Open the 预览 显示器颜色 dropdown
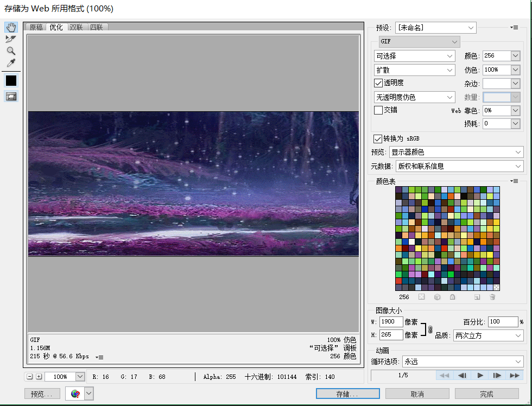Screen dimensions: 532x406 click(457, 152)
